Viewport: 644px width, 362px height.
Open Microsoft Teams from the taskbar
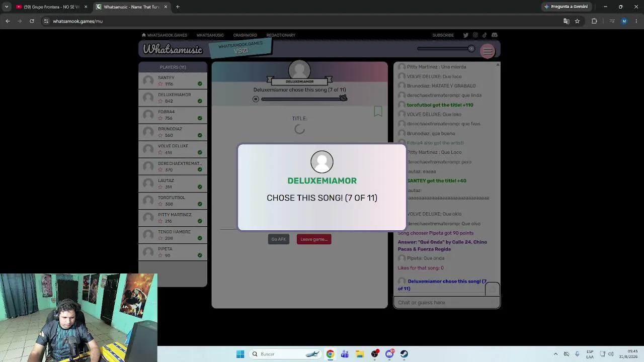pos(345,354)
